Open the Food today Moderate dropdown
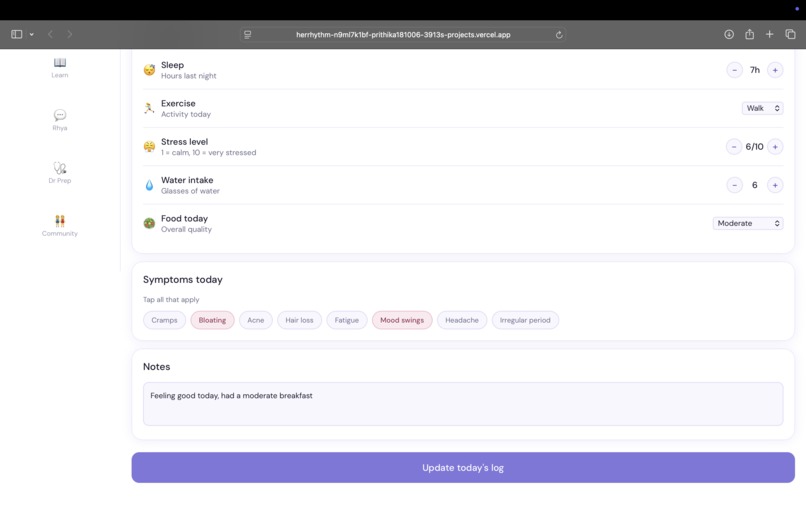This screenshot has height=524, width=806. click(x=748, y=223)
